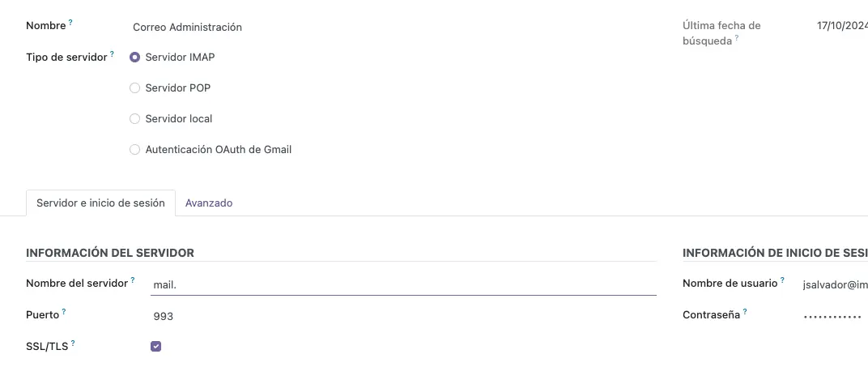868x367 pixels.
Task: Focus the Nombre del servidor input field
Action: (403, 285)
